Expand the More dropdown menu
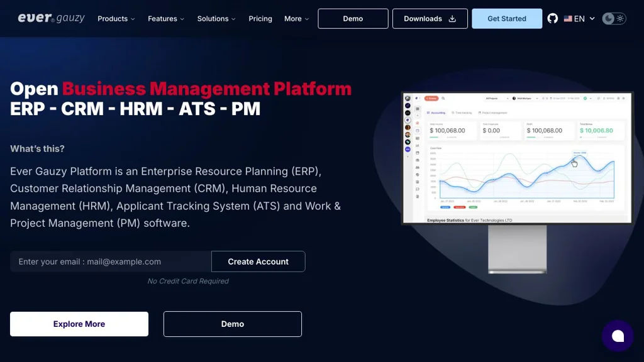Image resolution: width=644 pixels, height=362 pixels. [297, 18]
